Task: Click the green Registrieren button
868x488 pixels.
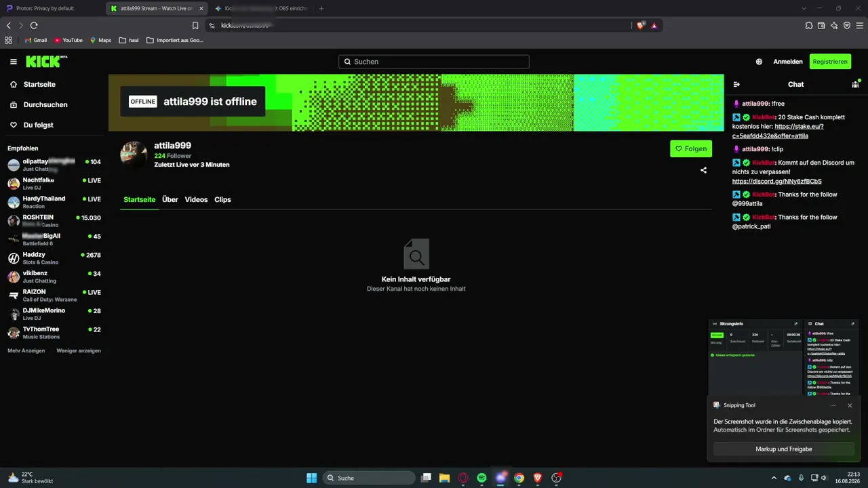Action: coord(830,62)
